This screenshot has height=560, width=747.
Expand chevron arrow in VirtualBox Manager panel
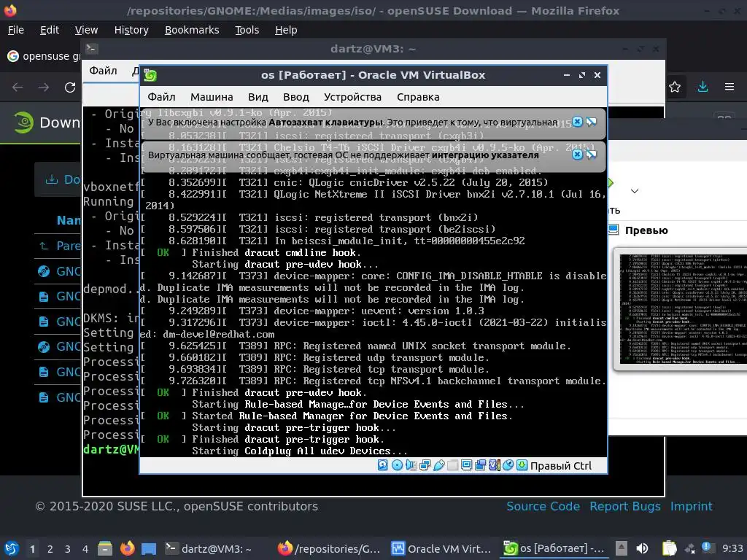634,191
